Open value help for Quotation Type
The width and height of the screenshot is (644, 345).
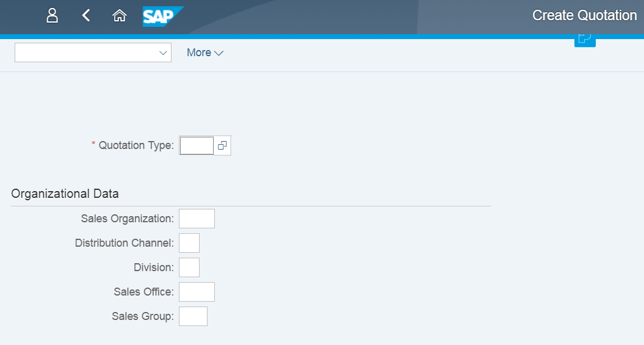[x=222, y=145]
